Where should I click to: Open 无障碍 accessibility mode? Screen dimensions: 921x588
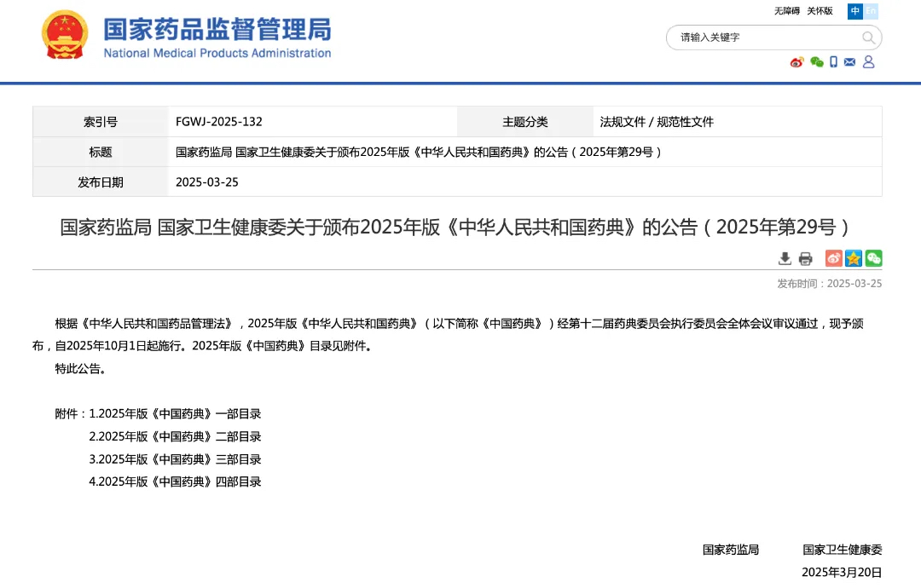point(786,11)
